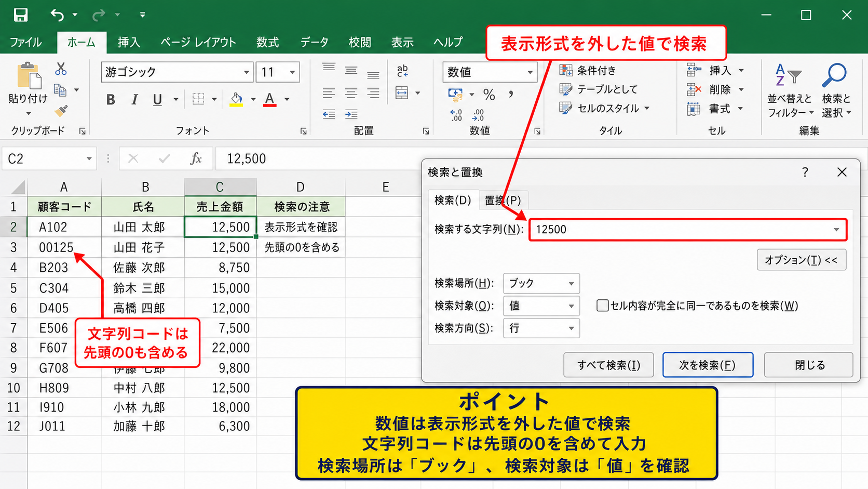Click the Save icon in title bar
This screenshot has width=868, height=489.
pos(20,15)
